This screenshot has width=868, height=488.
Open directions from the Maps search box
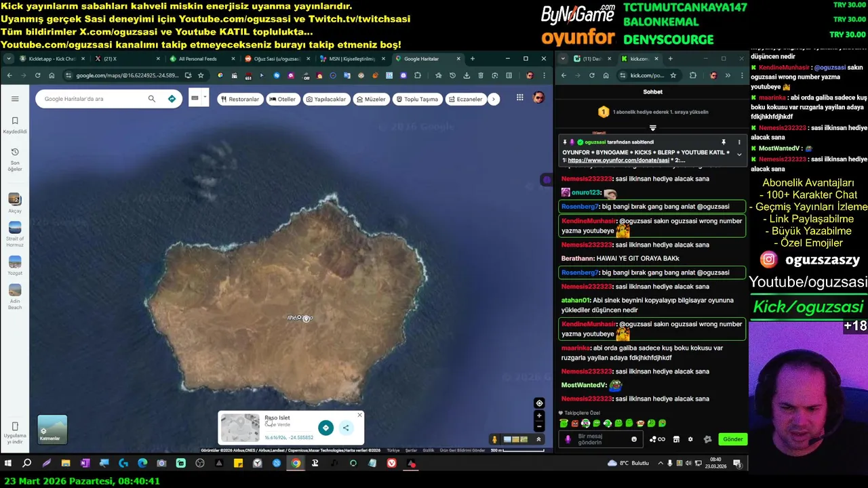click(x=172, y=99)
